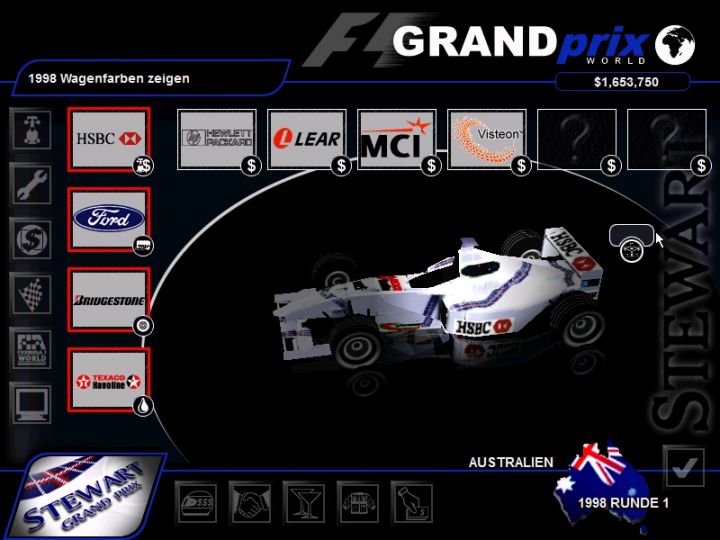The image size is (720, 540).
Task: Tick the confirm checkmark box
Action: pyautogui.click(x=684, y=467)
